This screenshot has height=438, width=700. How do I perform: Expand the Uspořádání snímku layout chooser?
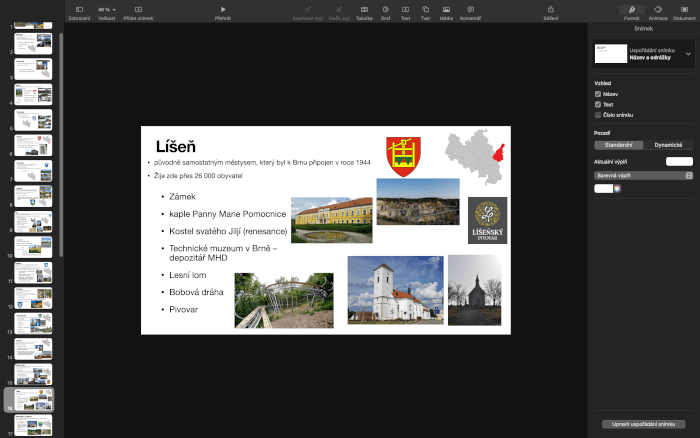[688, 54]
